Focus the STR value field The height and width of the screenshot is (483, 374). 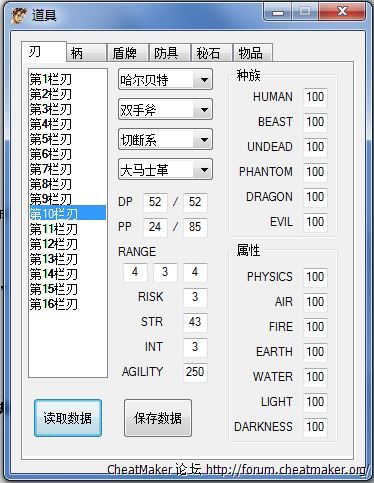point(195,322)
